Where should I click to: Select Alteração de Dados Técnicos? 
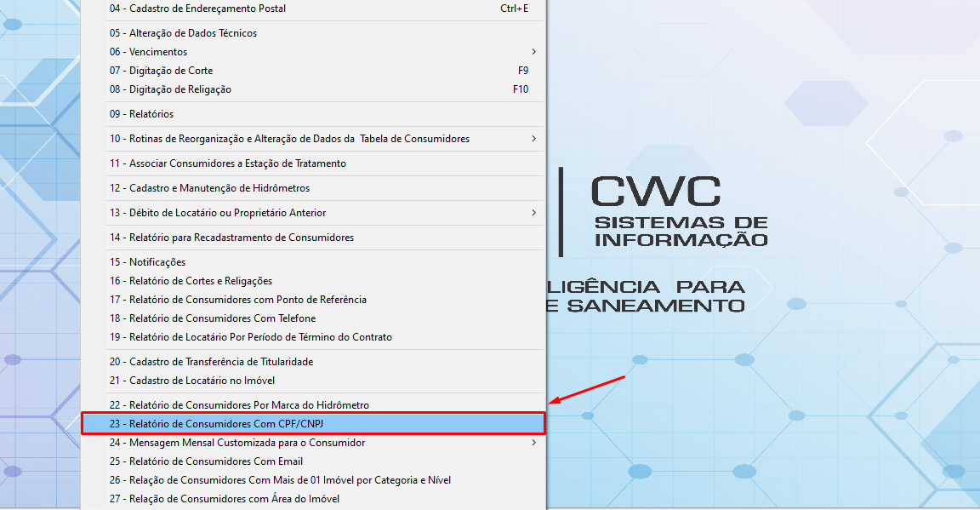[x=183, y=33]
